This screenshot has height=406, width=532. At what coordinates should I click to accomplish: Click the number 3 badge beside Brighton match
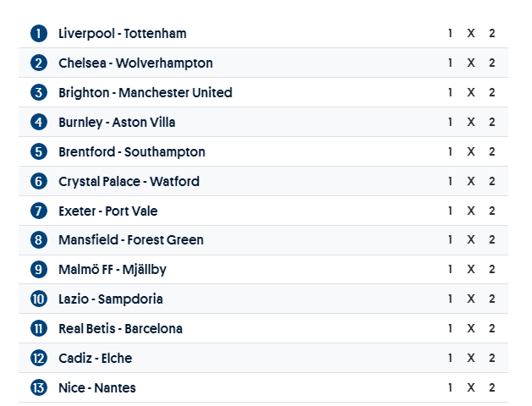[x=39, y=93]
